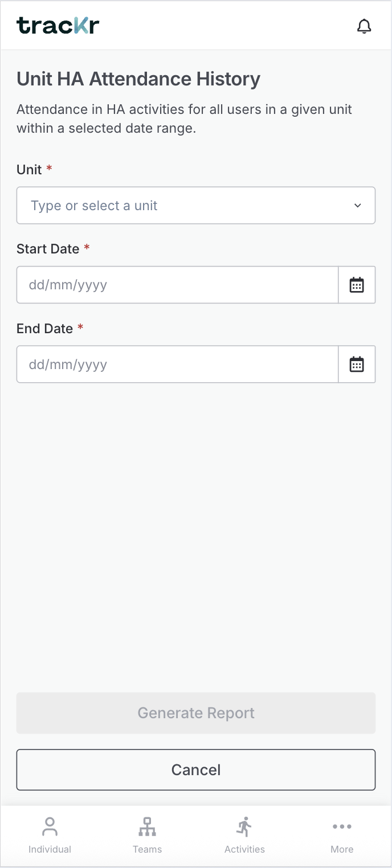392x868 pixels.
Task: Select the Activities tab label
Action: click(244, 849)
